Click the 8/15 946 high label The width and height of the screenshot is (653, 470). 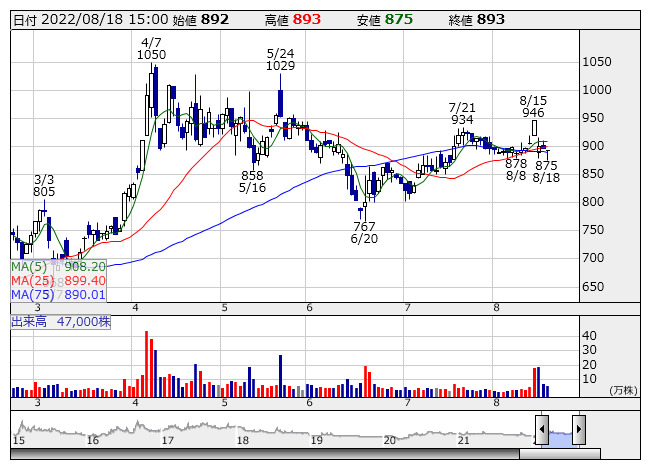click(533, 107)
